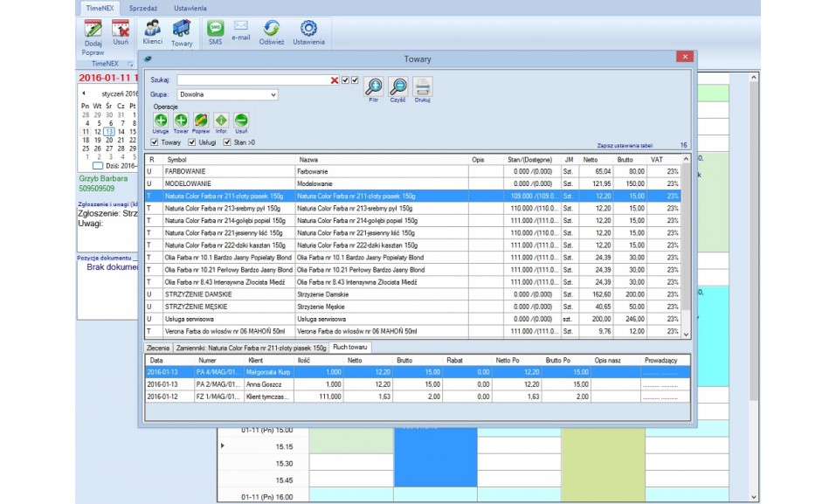Print the goods list with Drukuj

pyautogui.click(x=423, y=86)
